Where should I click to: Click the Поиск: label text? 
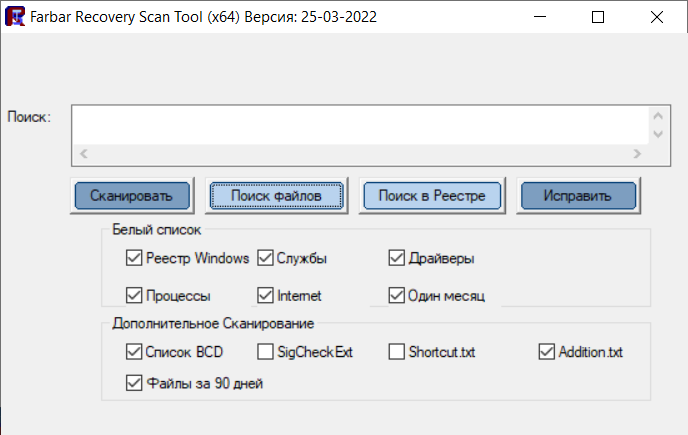point(29,117)
